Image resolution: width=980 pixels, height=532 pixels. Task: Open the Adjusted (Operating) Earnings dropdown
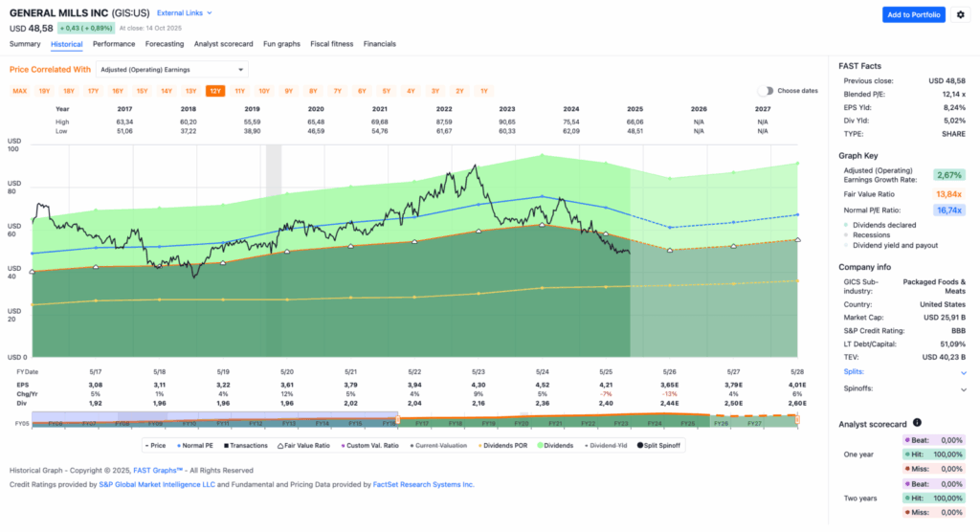(172, 69)
